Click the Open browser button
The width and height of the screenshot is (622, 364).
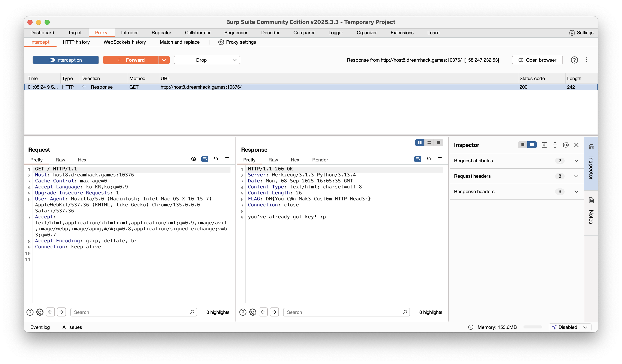click(x=537, y=60)
